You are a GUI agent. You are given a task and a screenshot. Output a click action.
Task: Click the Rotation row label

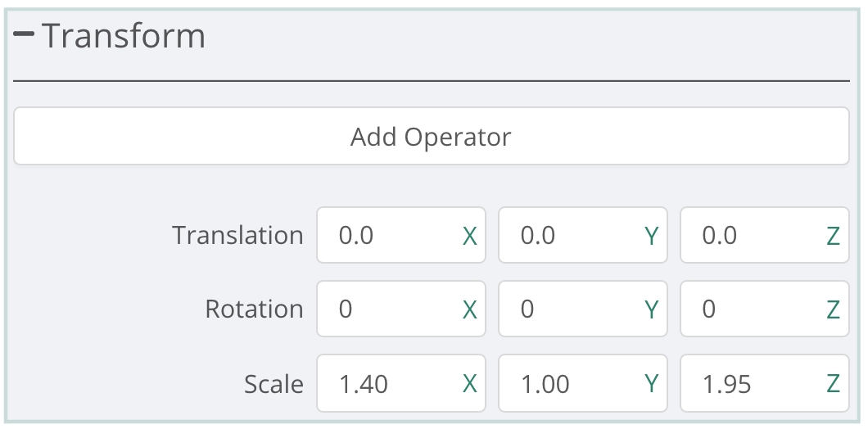pos(254,309)
